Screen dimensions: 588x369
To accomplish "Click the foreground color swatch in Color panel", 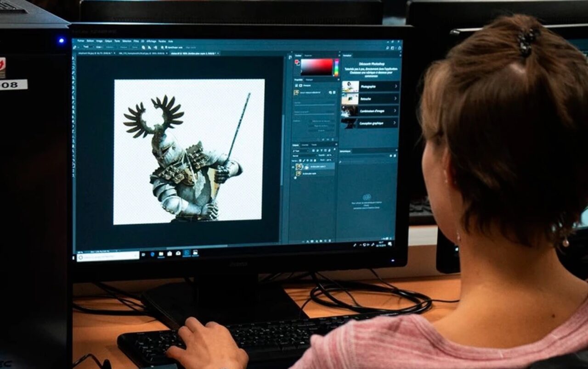I will [x=296, y=61].
